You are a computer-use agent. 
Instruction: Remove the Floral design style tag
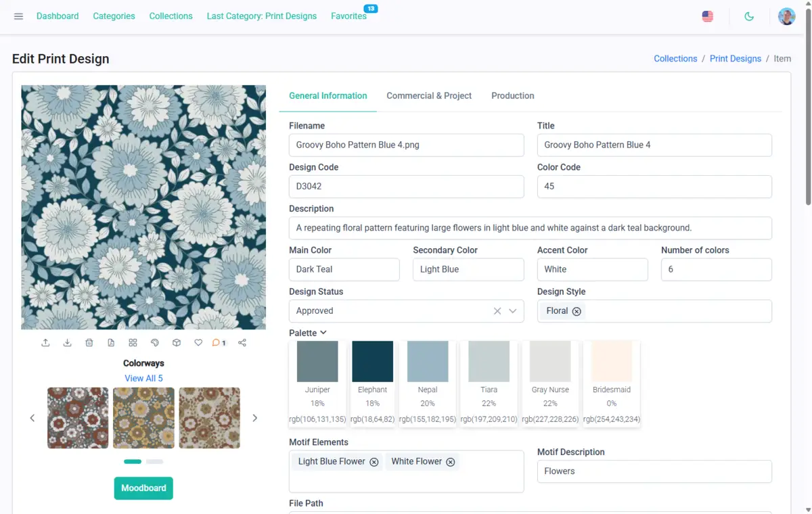577,311
